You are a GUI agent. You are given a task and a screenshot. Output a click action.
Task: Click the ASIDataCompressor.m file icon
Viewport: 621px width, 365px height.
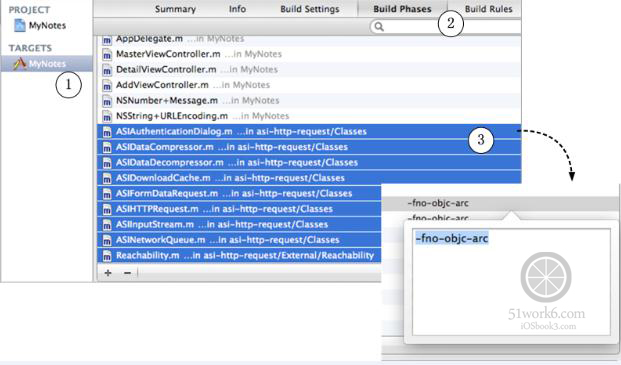point(107,147)
